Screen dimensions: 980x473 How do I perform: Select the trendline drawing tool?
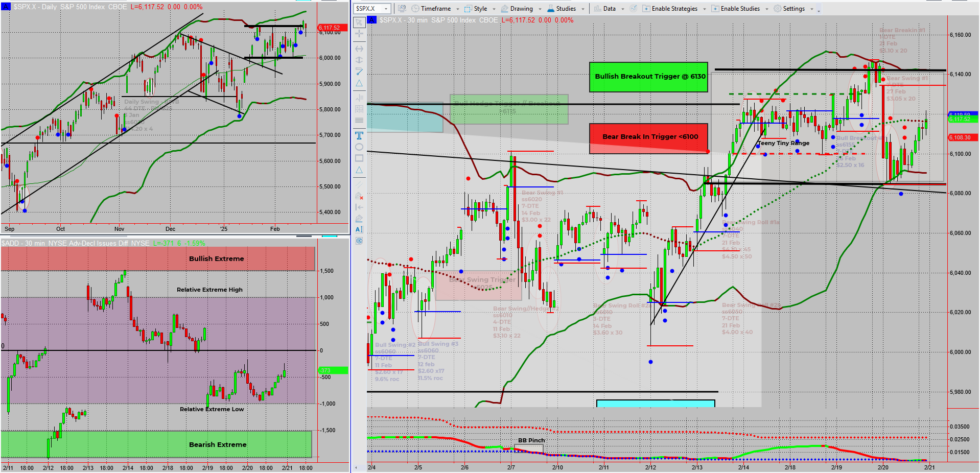tap(359, 72)
